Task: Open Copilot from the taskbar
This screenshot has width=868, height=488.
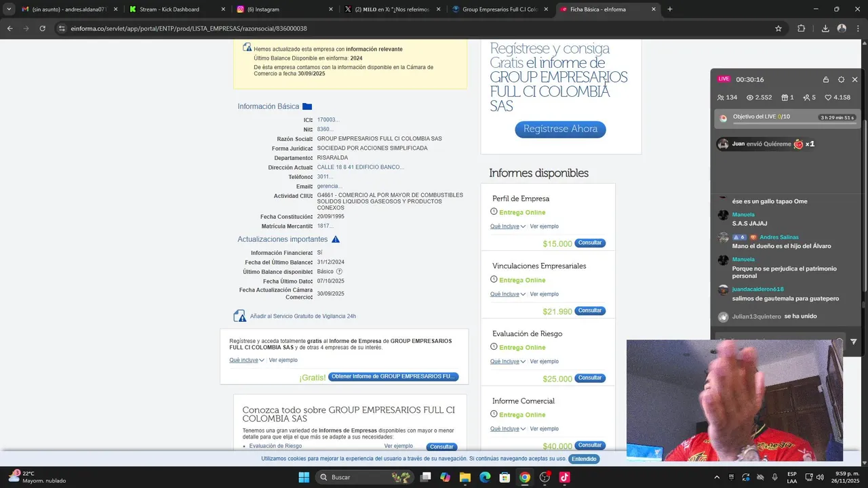Action: (x=445, y=477)
